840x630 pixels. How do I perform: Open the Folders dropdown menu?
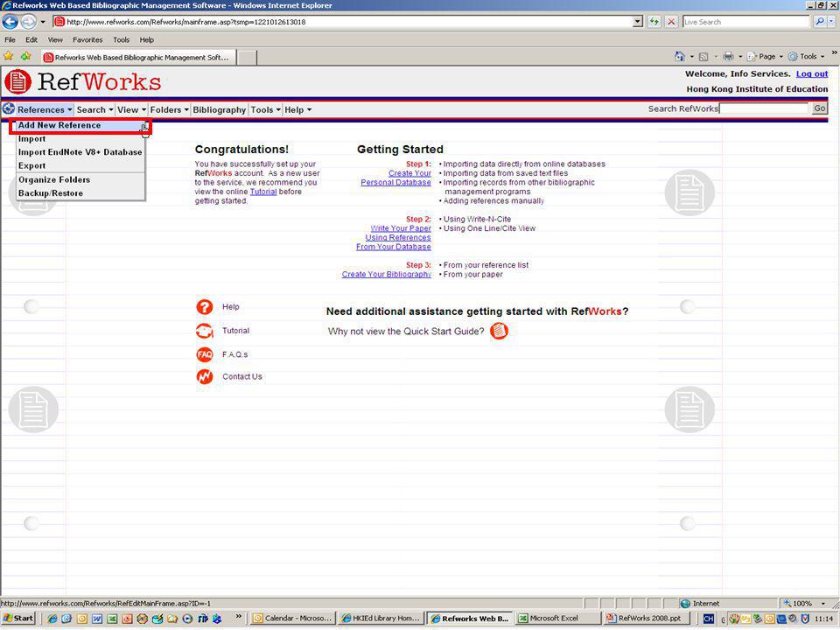169,110
